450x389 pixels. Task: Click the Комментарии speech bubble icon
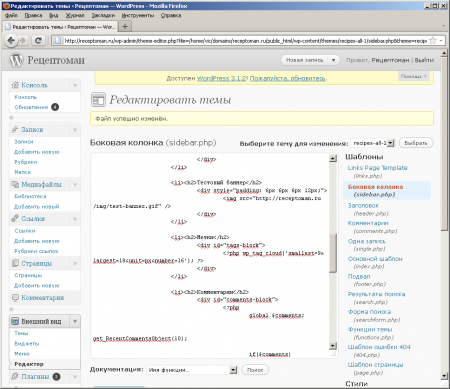click(x=15, y=297)
